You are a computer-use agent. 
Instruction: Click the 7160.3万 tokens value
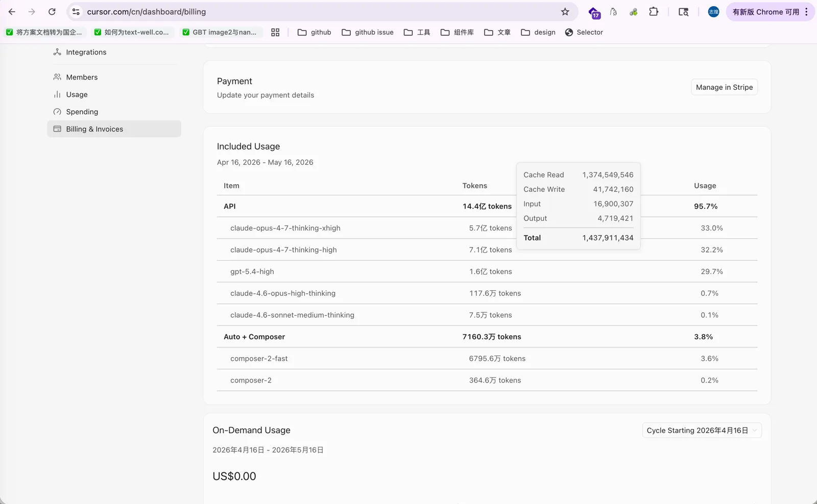492,337
